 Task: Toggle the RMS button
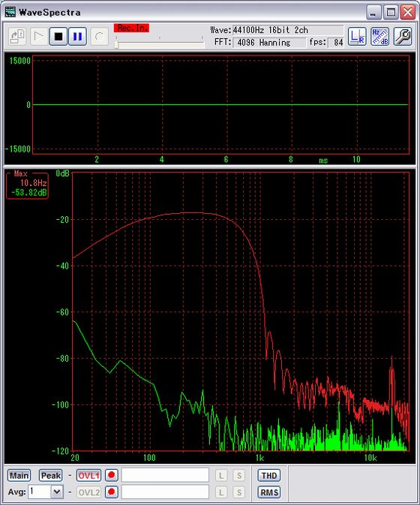coord(269,492)
